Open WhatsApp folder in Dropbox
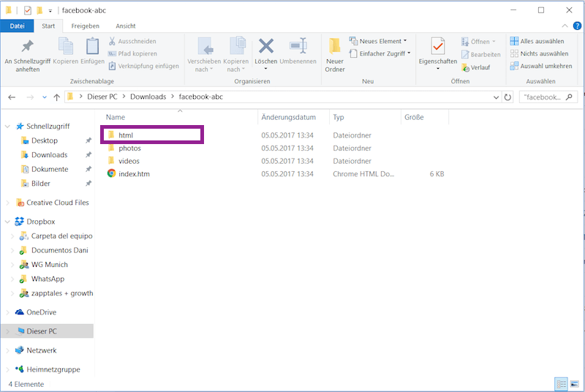 (x=48, y=279)
